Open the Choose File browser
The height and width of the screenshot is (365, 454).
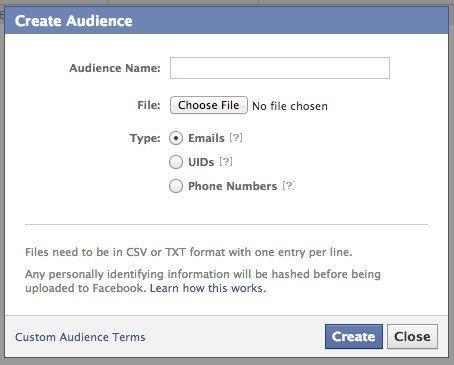point(209,105)
